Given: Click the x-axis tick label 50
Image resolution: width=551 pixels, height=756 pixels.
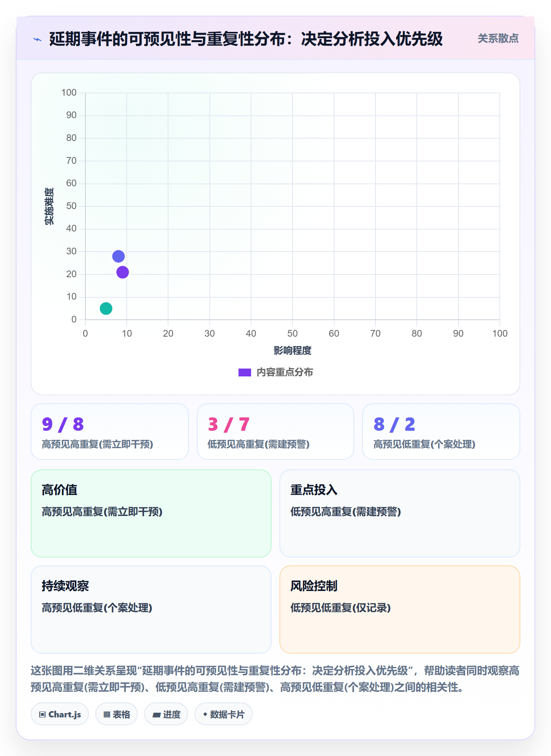Looking at the screenshot, I should coord(292,334).
